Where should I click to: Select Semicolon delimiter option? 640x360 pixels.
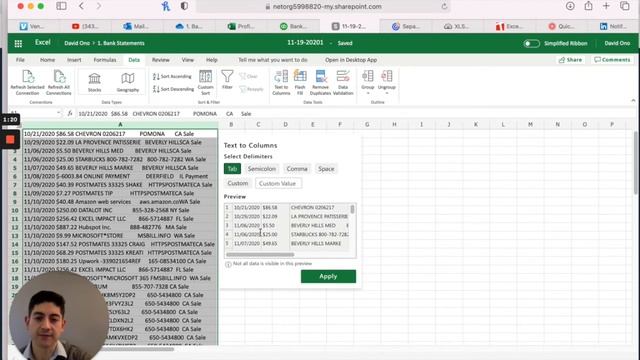(x=262, y=169)
